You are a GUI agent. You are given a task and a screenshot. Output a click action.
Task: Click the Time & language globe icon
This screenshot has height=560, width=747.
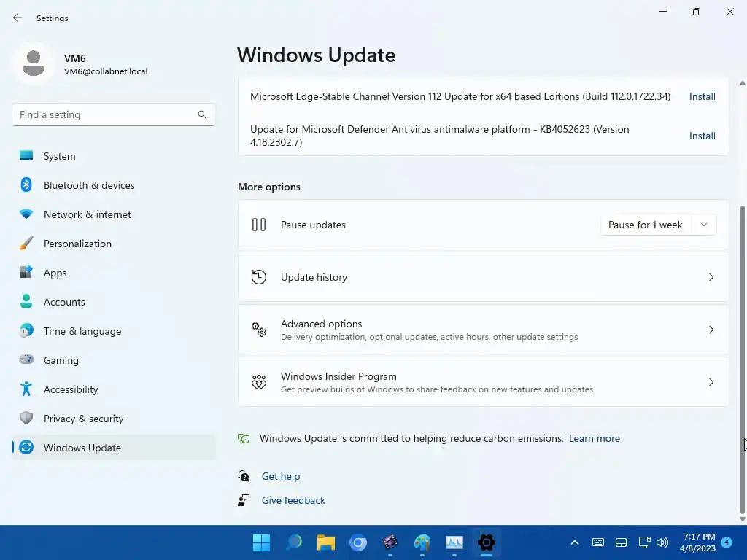[26, 330]
